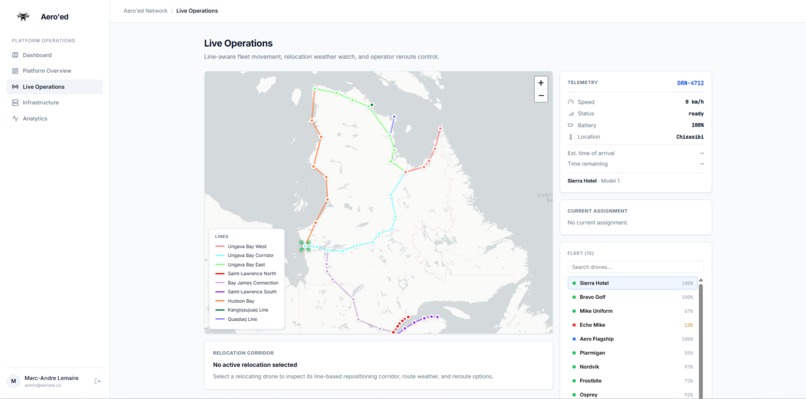This screenshot has height=399, width=806.
Task: Click the Kangiqsujuaq Line legend entry
Action: tap(241, 310)
